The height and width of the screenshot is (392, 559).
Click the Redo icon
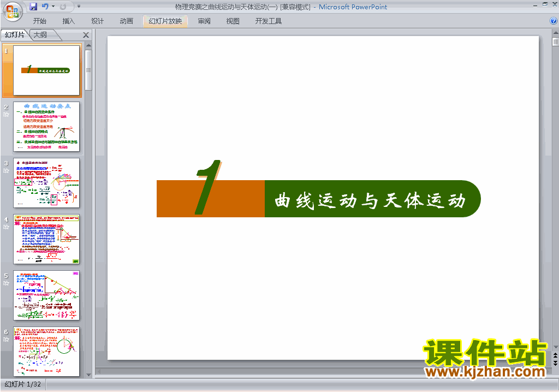click(63, 7)
